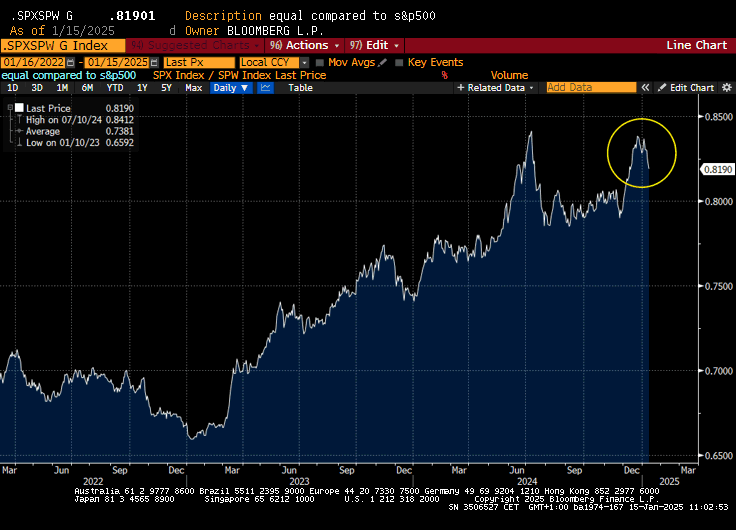Screen dimensions: 736x530
Task: Click the Add Data input field
Action: [x=591, y=87]
